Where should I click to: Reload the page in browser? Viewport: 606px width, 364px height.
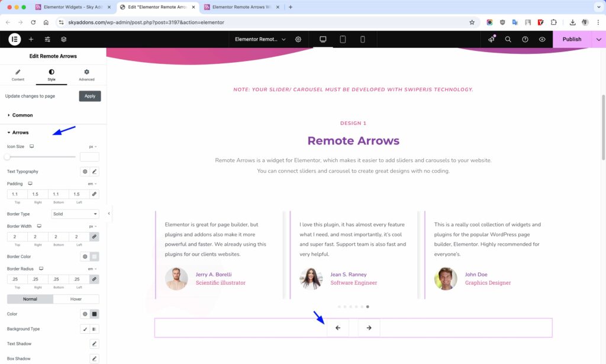pos(33,22)
